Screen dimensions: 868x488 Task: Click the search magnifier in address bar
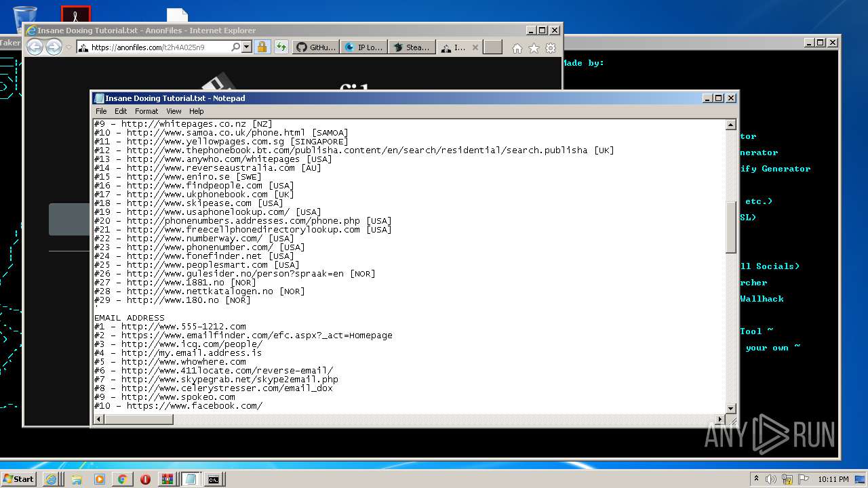click(x=235, y=47)
